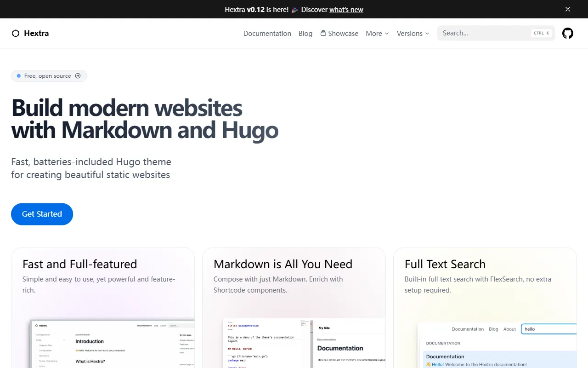Screen dimensions: 588x368
Task: Click the blue dot in Free, open source badge
Action: tap(19, 76)
